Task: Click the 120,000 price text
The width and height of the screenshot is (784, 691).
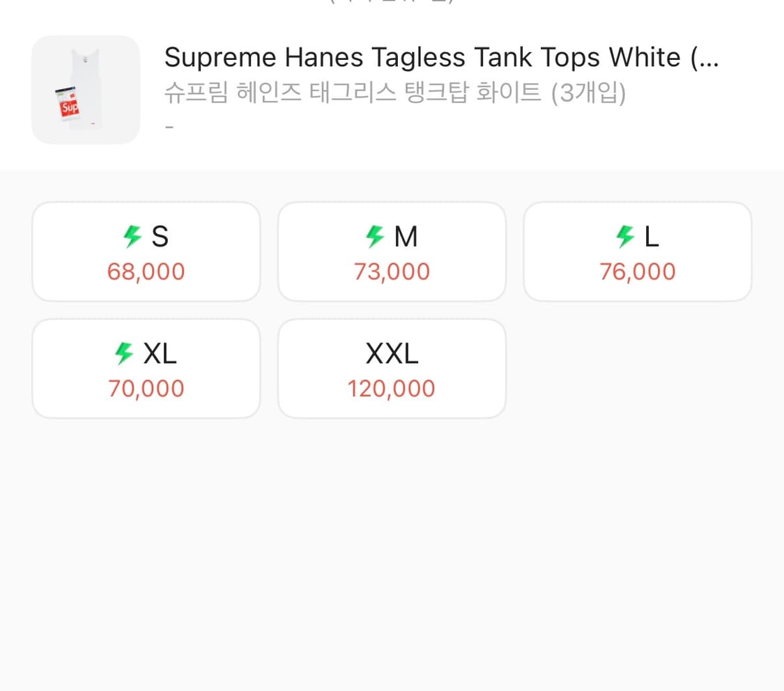Action: point(392,389)
